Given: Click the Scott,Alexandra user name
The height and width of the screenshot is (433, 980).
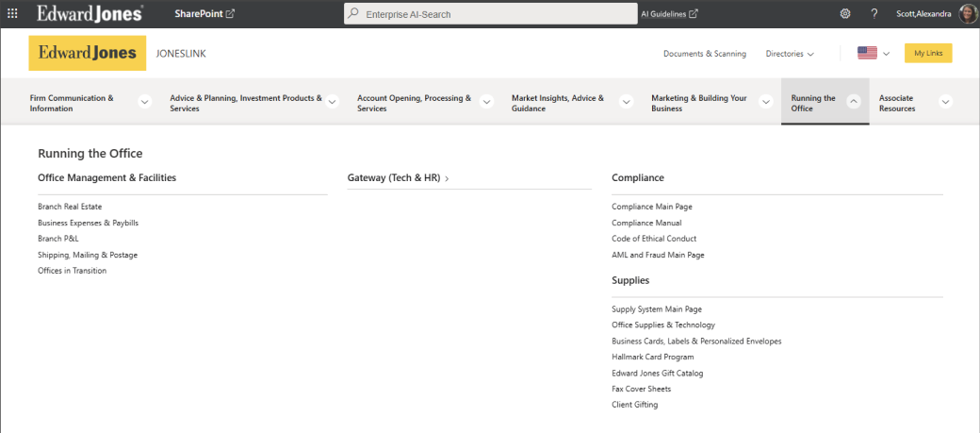Looking at the screenshot, I should pyautogui.click(x=923, y=14).
